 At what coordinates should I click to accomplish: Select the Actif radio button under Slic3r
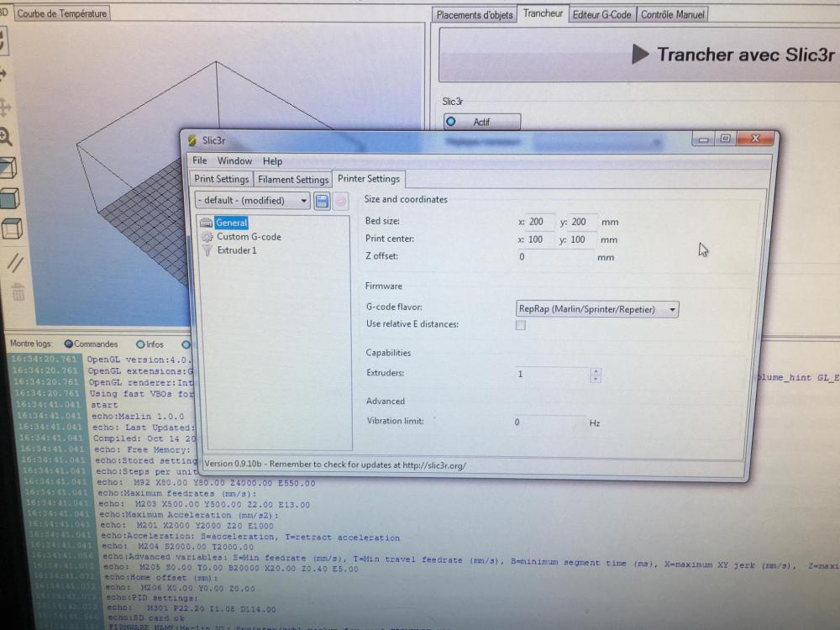click(x=451, y=122)
